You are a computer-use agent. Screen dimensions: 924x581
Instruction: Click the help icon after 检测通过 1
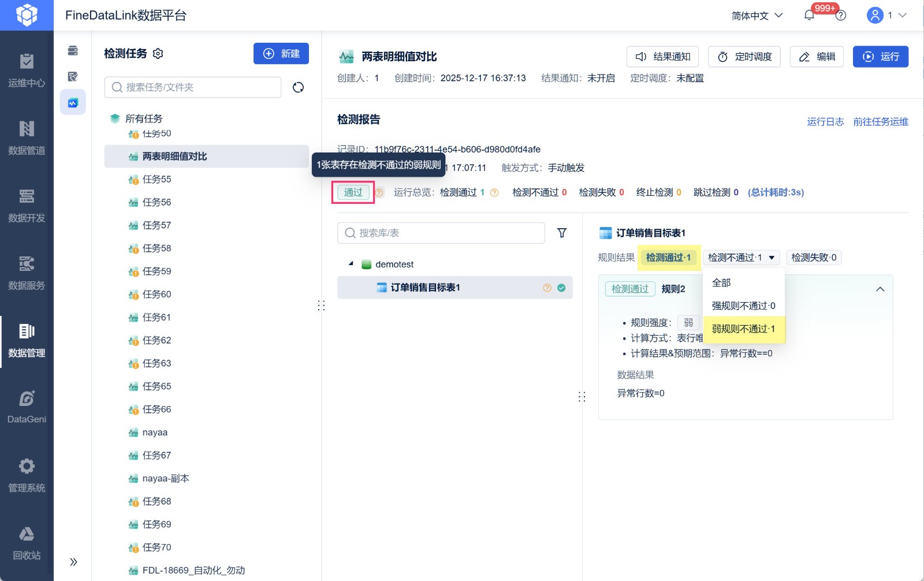click(494, 193)
